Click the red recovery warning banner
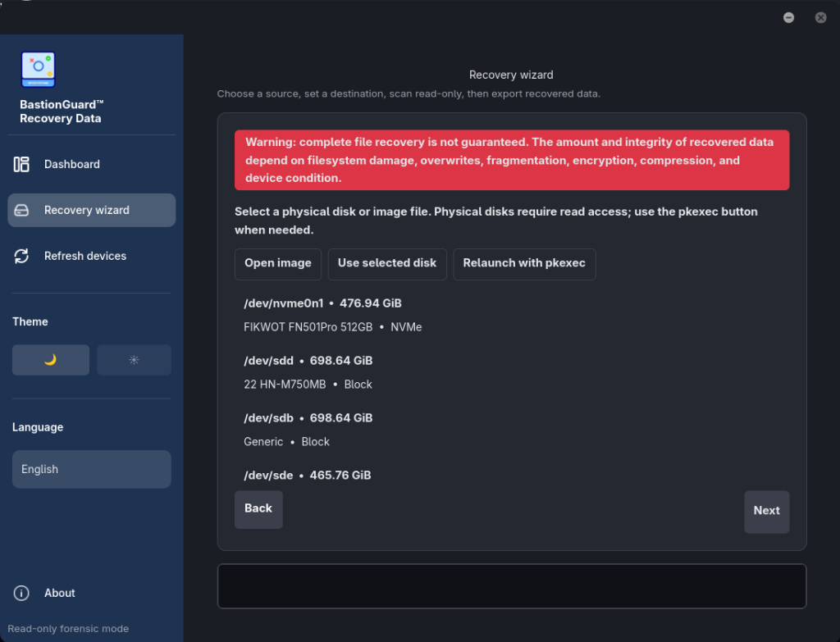 coord(512,160)
